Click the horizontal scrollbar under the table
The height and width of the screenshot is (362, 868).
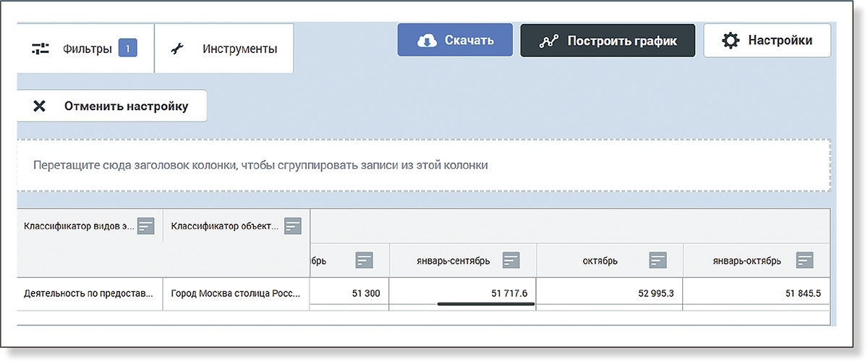pos(485,305)
